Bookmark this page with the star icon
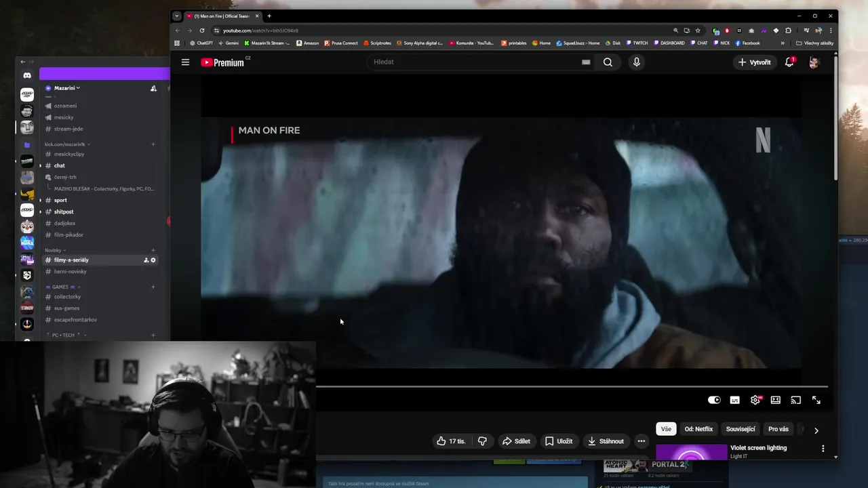868x488 pixels. pyautogui.click(x=698, y=30)
